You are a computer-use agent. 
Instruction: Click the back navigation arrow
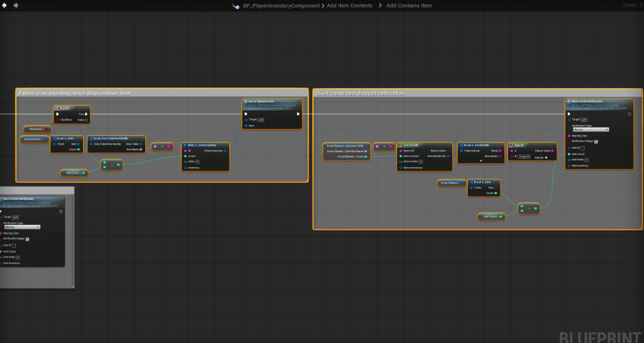tap(5, 5)
